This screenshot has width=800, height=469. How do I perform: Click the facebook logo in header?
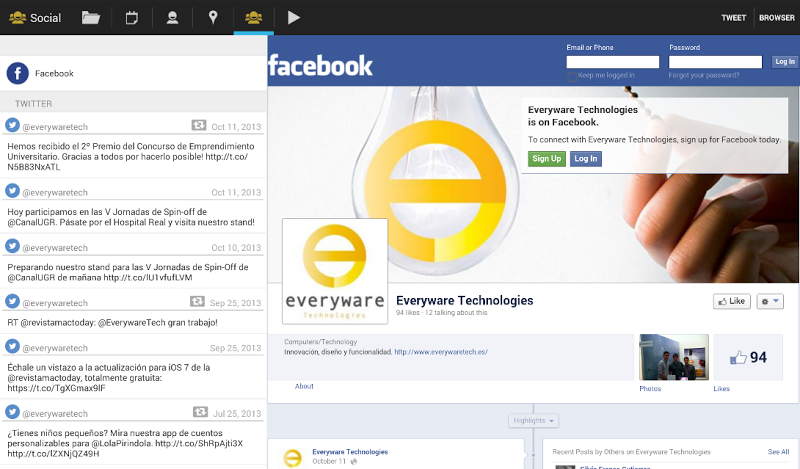(x=320, y=66)
